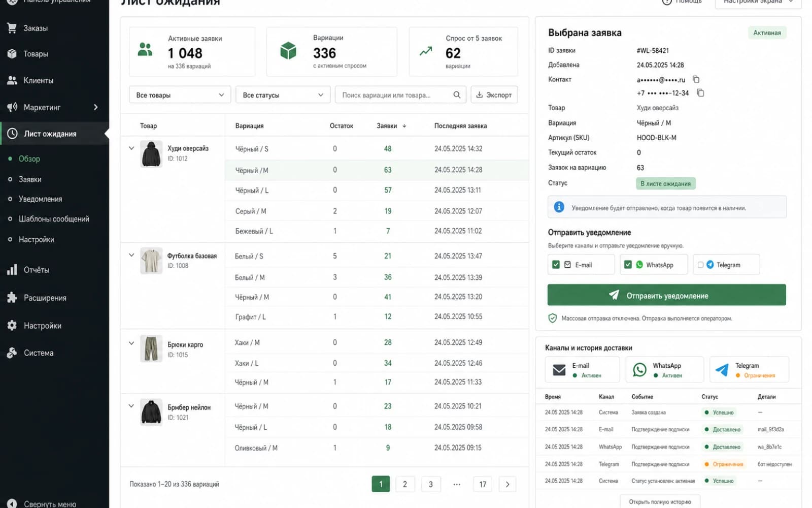Viewport: 812px width, 508px height.
Task: Collapse the Худи оверсайз product group
Action: click(131, 148)
